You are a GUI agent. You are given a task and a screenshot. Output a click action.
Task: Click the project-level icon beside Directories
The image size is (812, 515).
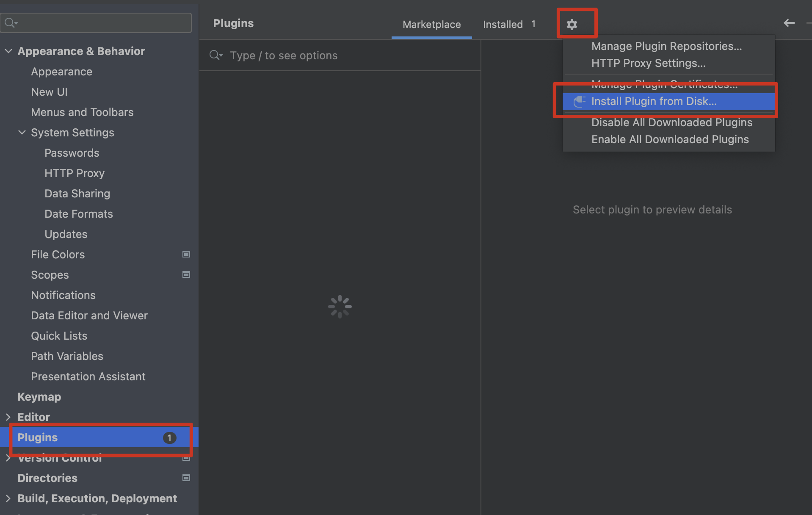click(x=186, y=478)
